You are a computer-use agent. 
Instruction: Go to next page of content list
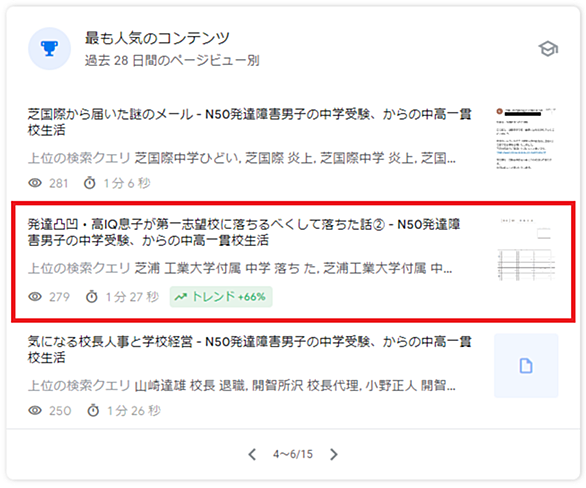pyautogui.click(x=334, y=454)
